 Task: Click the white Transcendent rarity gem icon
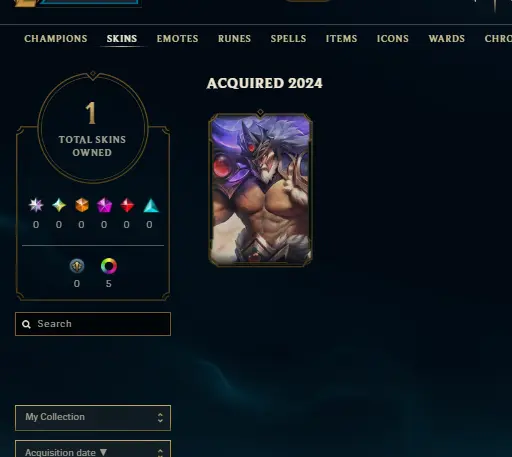(x=36, y=205)
